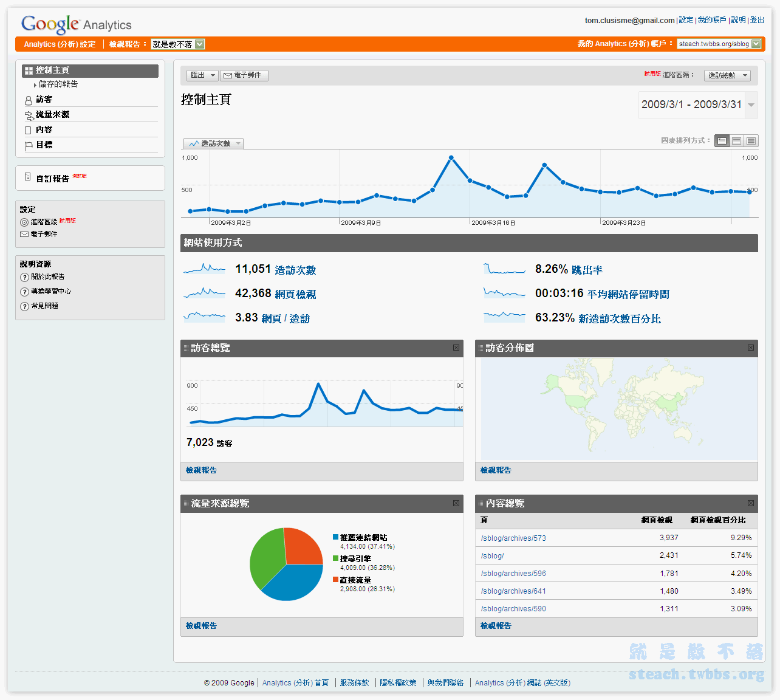Click the world map in 訪客分佈圖
This screenshot has width=780, height=700.
pos(618,408)
